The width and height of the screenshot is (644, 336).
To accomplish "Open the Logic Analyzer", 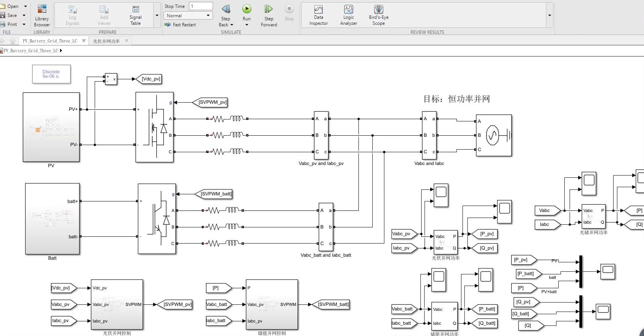I will 349,15.
